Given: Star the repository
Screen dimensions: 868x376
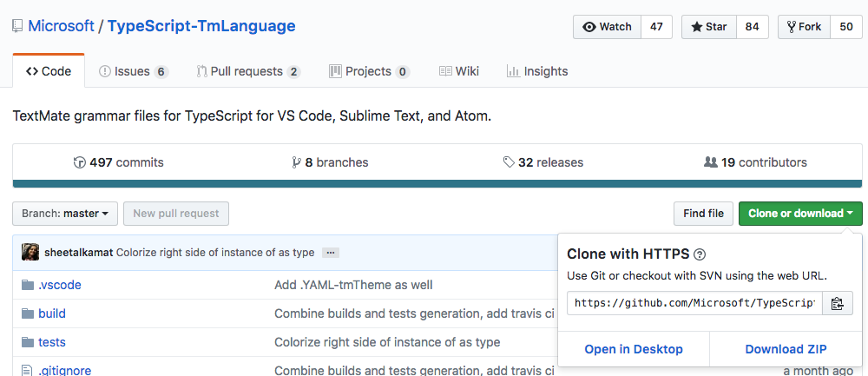Looking at the screenshot, I should click(x=709, y=27).
